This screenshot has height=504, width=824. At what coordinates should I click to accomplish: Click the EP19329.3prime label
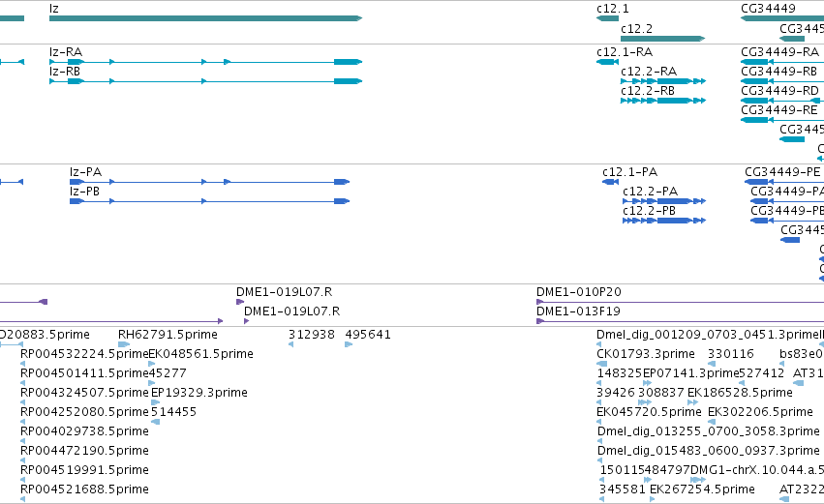pos(199,393)
